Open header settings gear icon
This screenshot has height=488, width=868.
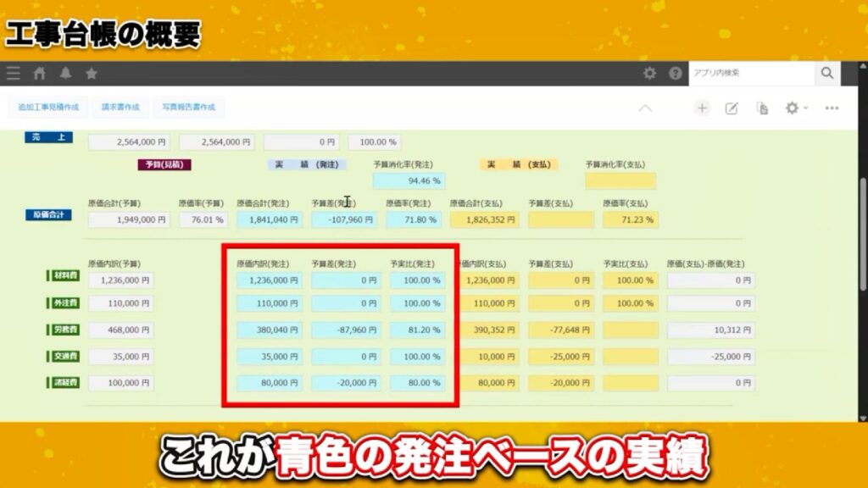pos(649,73)
